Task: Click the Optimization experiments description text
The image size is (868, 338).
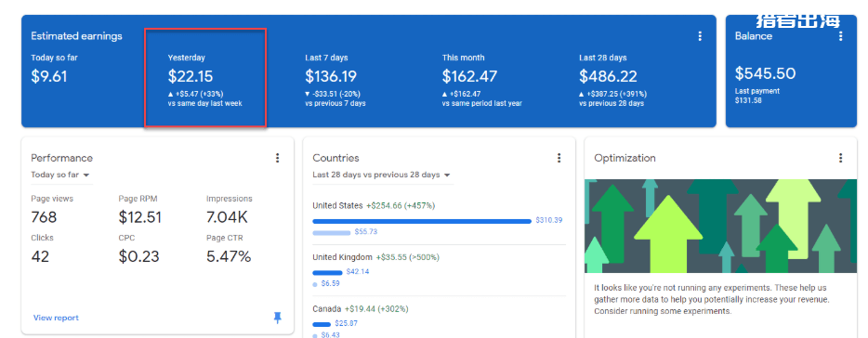Action: [711, 300]
